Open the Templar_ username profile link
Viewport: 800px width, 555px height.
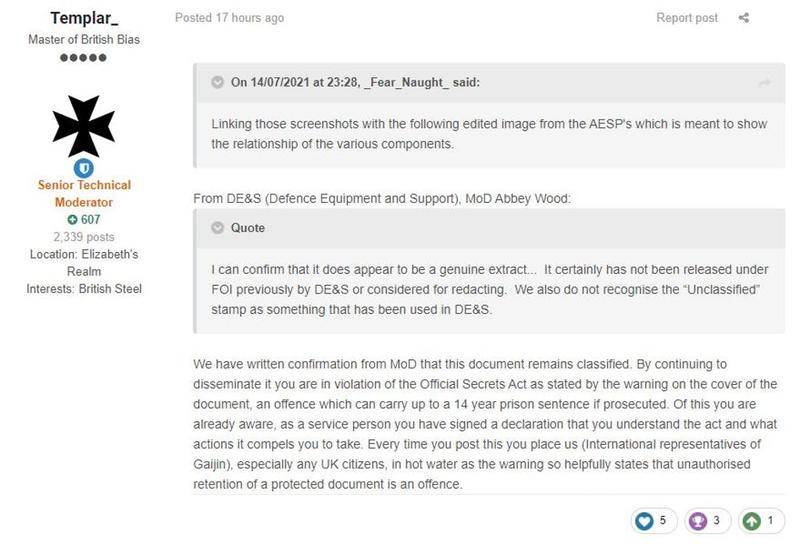click(84, 18)
